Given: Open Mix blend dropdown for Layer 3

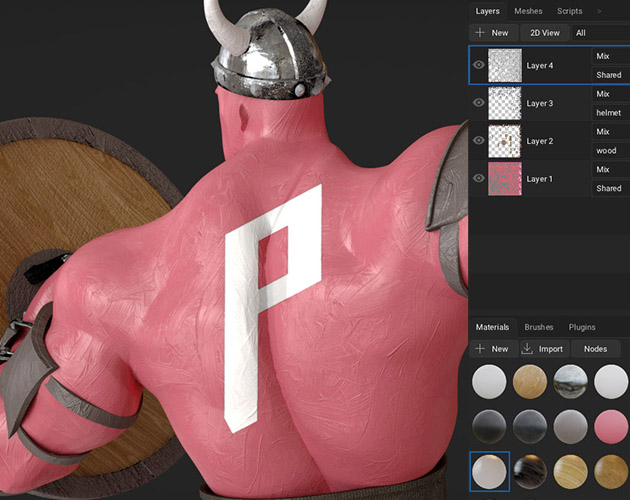Looking at the screenshot, I should tap(611, 94).
